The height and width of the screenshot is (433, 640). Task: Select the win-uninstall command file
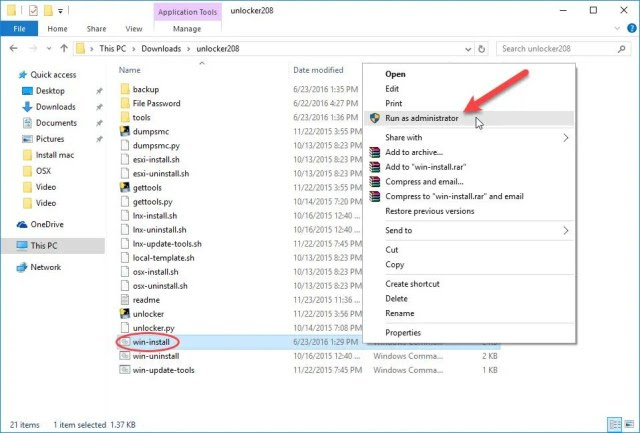[x=156, y=356]
